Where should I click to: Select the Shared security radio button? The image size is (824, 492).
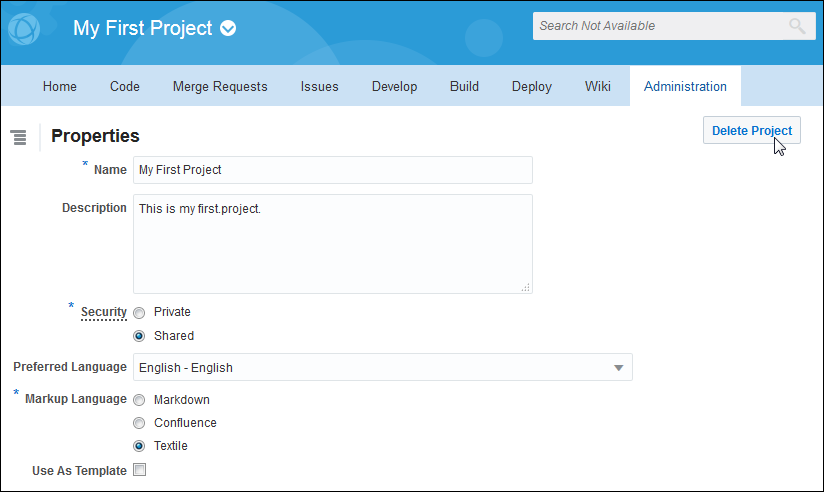pos(139,336)
